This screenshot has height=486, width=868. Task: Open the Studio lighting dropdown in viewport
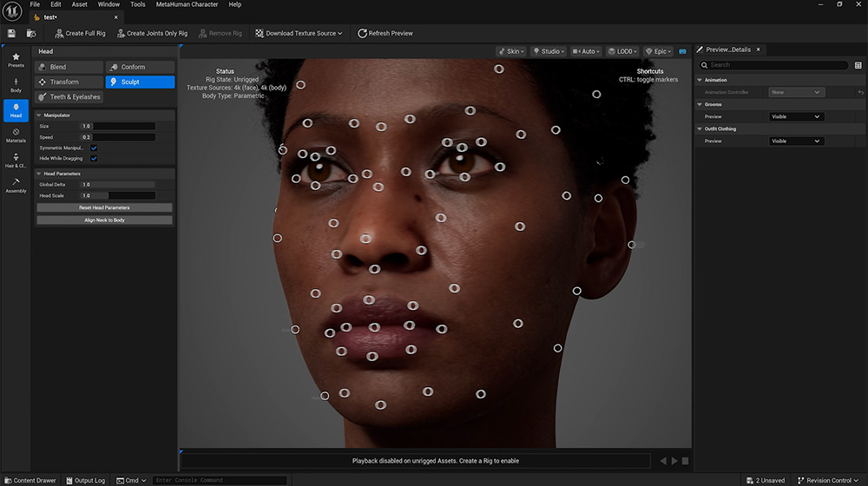[549, 51]
